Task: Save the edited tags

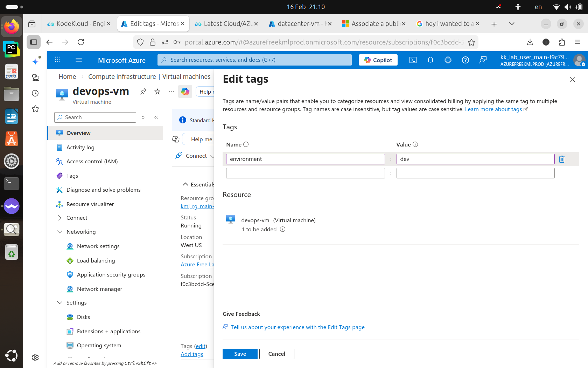Action: coord(240,354)
